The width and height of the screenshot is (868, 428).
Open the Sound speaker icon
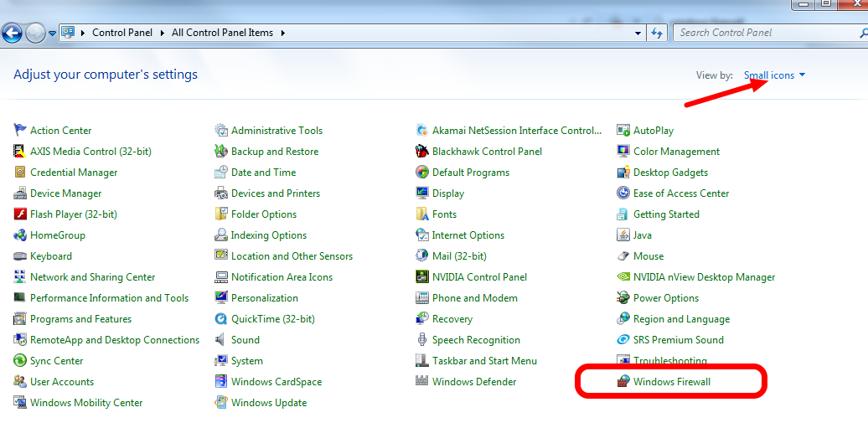tap(221, 340)
